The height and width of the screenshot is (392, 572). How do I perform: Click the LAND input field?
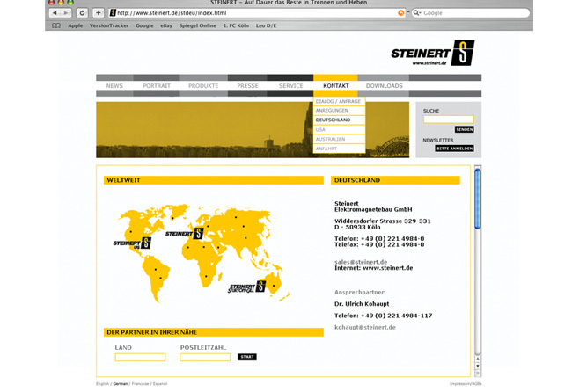click(140, 357)
